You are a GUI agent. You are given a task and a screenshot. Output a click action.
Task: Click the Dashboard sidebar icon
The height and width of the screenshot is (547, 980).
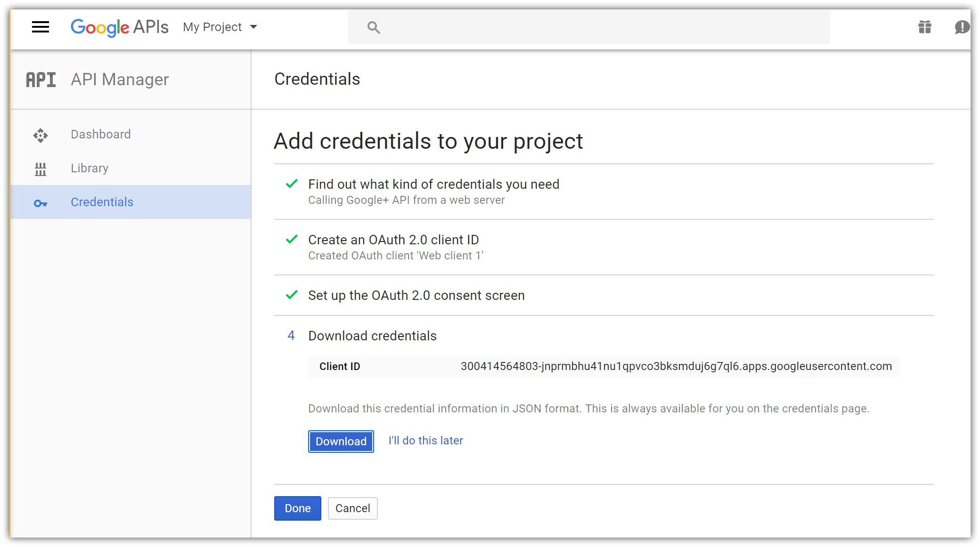click(x=41, y=136)
